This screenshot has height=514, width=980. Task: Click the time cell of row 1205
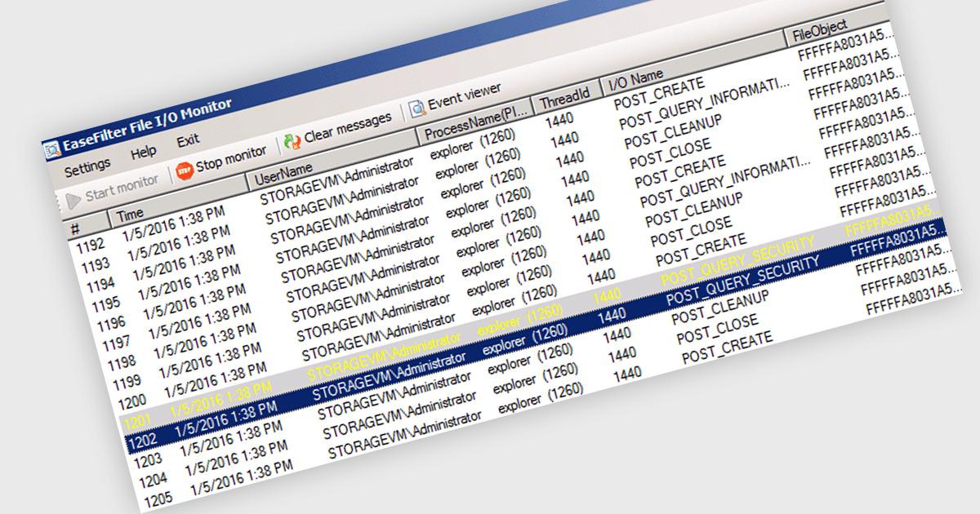point(243,478)
